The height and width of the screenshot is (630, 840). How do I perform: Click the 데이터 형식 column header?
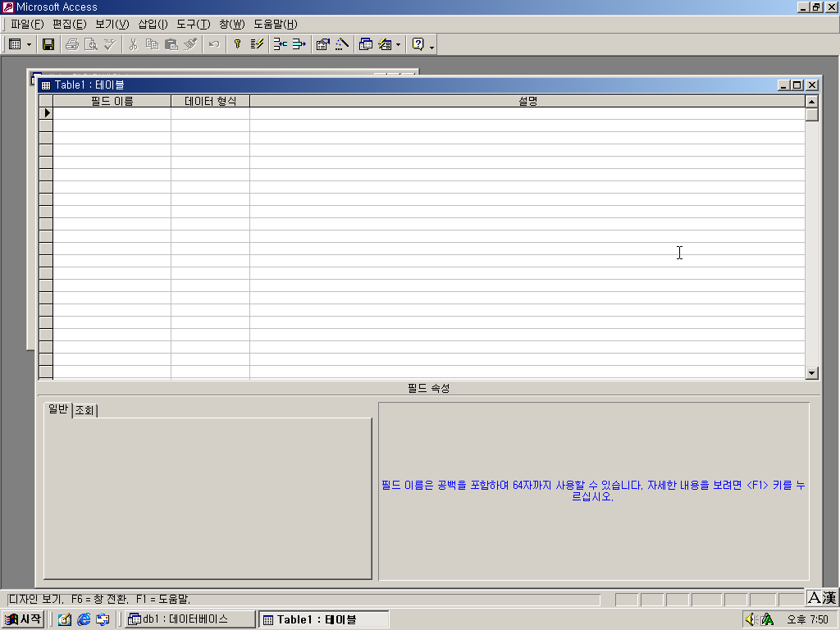click(x=211, y=101)
